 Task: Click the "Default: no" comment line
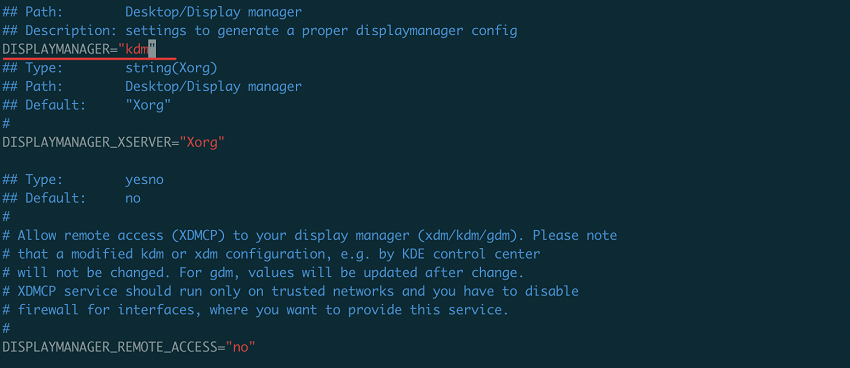click(72, 198)
